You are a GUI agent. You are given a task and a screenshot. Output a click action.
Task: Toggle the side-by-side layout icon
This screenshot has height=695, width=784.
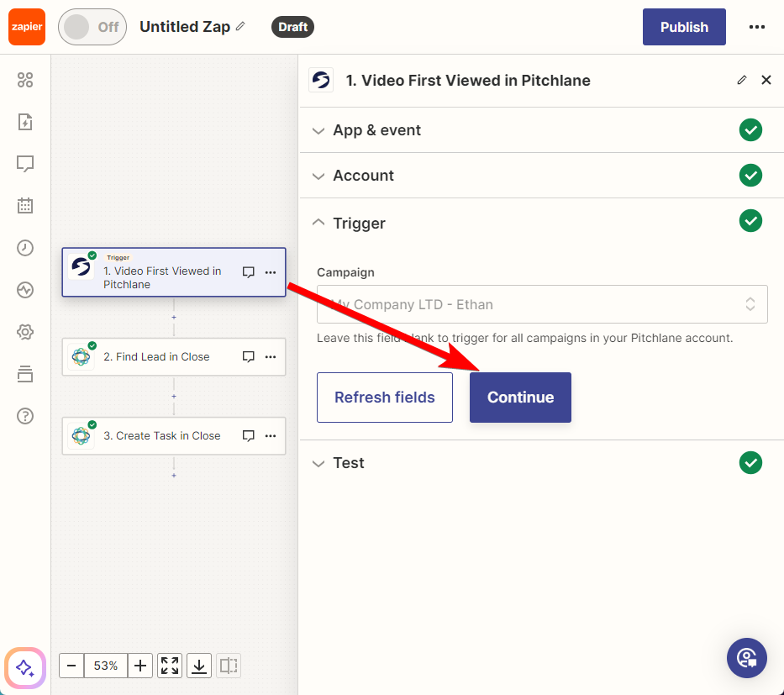pos(229,666)
